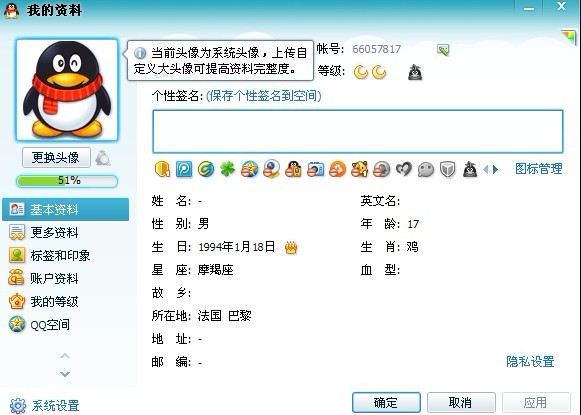Open the 隐私设置 link

(x=530, y=362)
